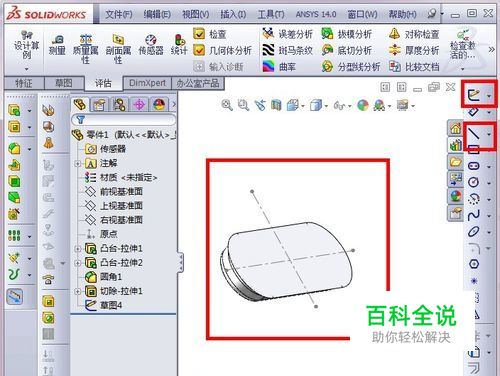Click the feature tree filter field

124,119
